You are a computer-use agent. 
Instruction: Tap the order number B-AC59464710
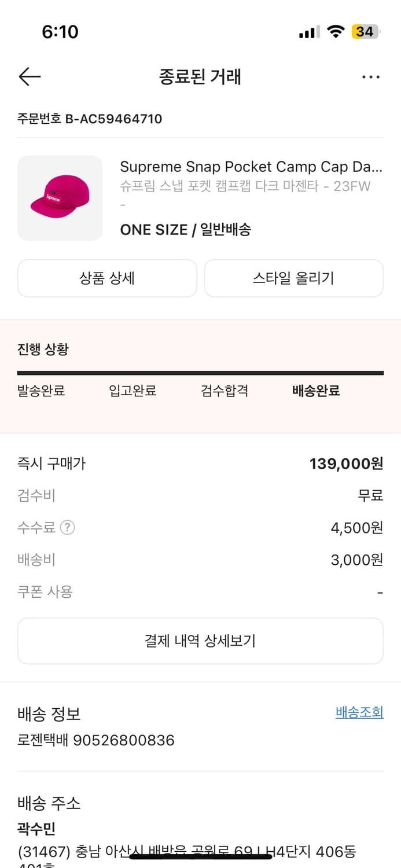[113, 119]
